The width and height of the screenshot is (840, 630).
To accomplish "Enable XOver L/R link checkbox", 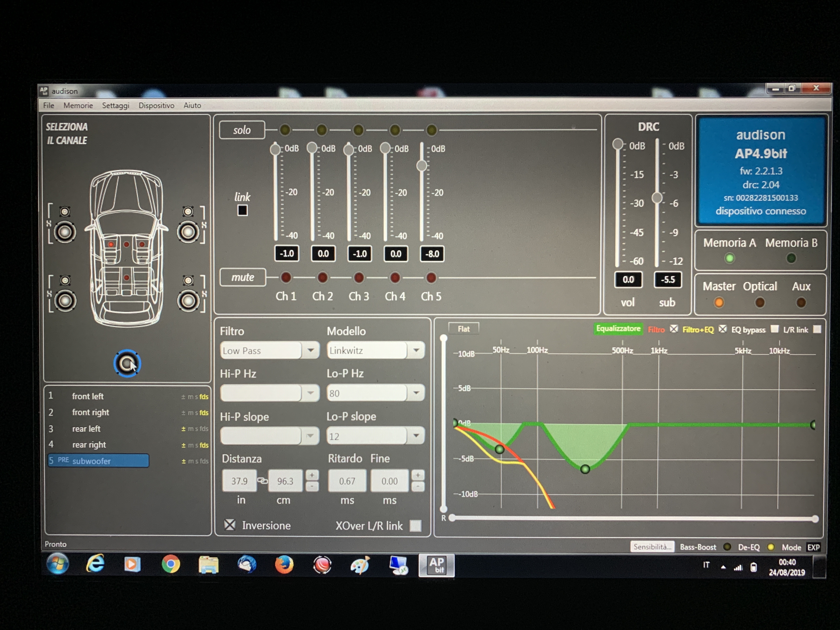I will pos(416,526).
